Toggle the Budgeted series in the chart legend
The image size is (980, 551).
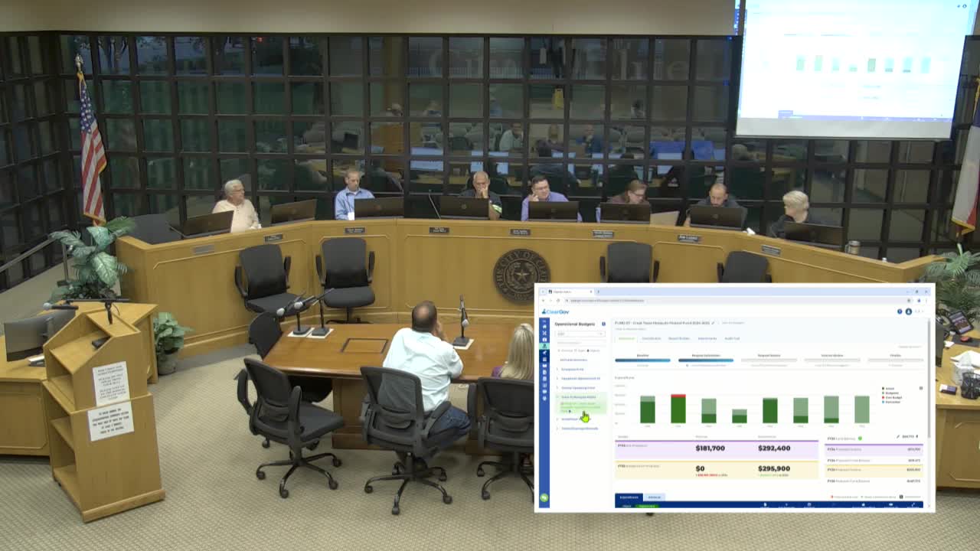[x=891, y=393]
